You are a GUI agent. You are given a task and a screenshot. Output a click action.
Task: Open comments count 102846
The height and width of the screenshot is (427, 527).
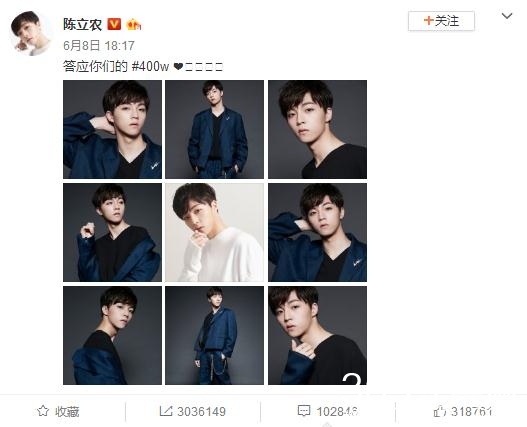337,411
